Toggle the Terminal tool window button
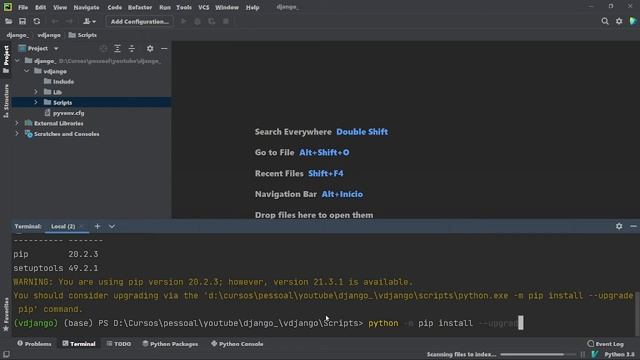 (x=79, y=344)
